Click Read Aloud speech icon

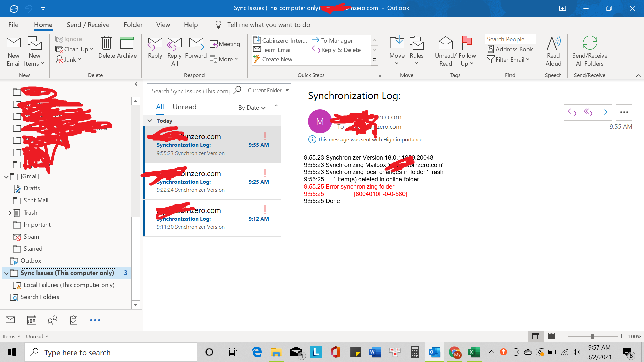click(553, 43)
